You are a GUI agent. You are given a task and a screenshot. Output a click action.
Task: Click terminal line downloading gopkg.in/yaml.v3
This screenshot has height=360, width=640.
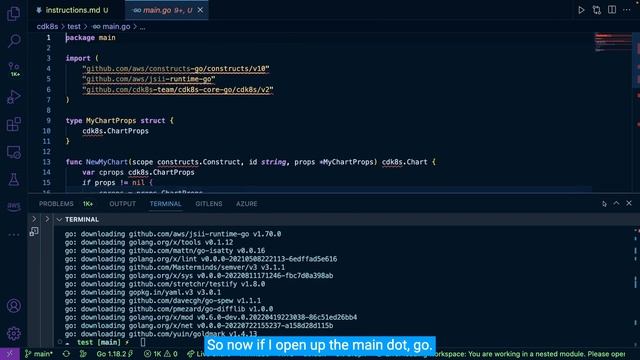coord(142,292)
